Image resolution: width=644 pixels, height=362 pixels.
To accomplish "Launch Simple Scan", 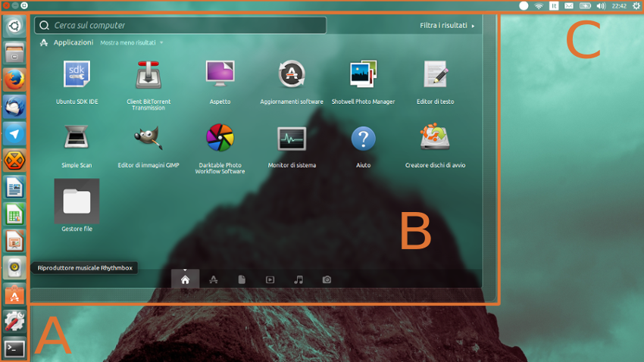I will [x=77, y=138].
